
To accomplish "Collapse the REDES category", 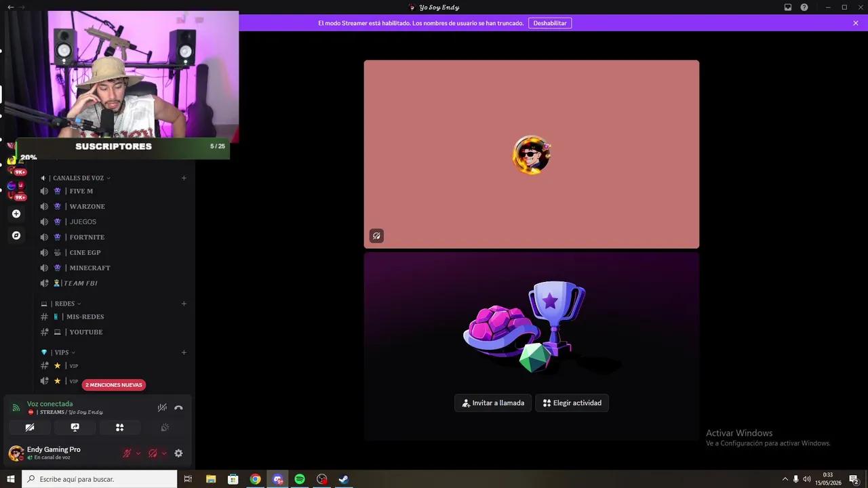I will click(x=60, y=304).
